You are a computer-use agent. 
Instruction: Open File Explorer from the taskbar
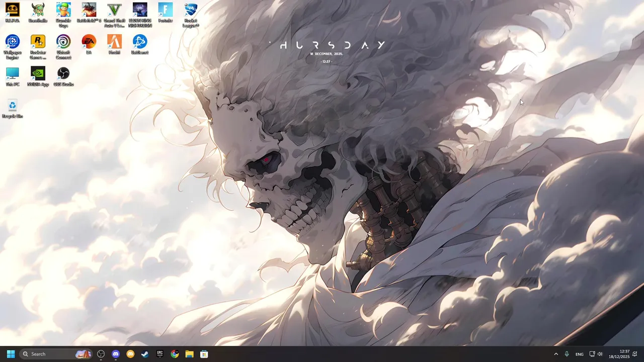click(x=189, y=354)
